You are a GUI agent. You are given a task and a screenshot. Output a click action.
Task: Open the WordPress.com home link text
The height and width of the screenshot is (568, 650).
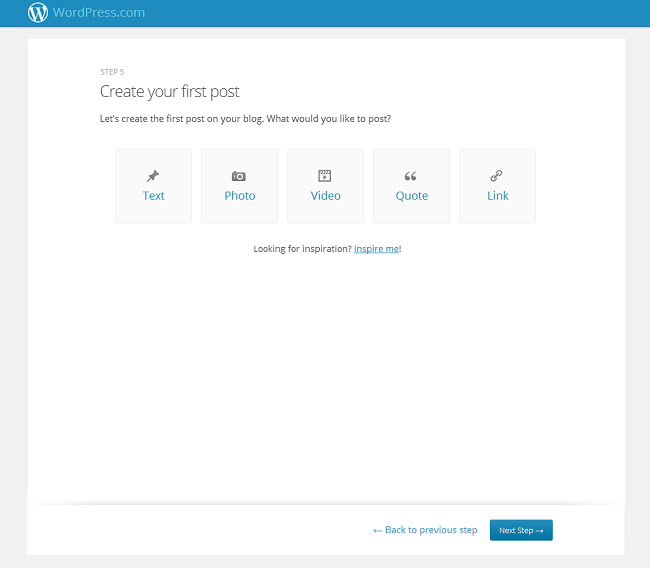click(99, 12)
